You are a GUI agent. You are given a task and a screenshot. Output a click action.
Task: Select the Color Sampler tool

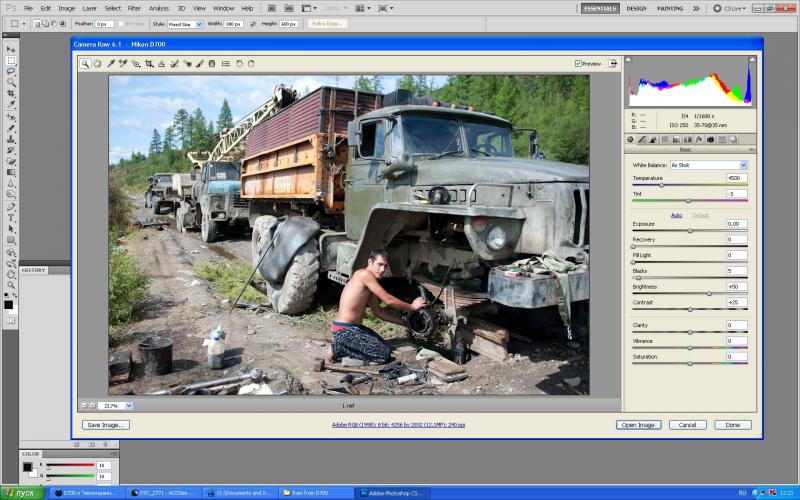coord(123,64)
